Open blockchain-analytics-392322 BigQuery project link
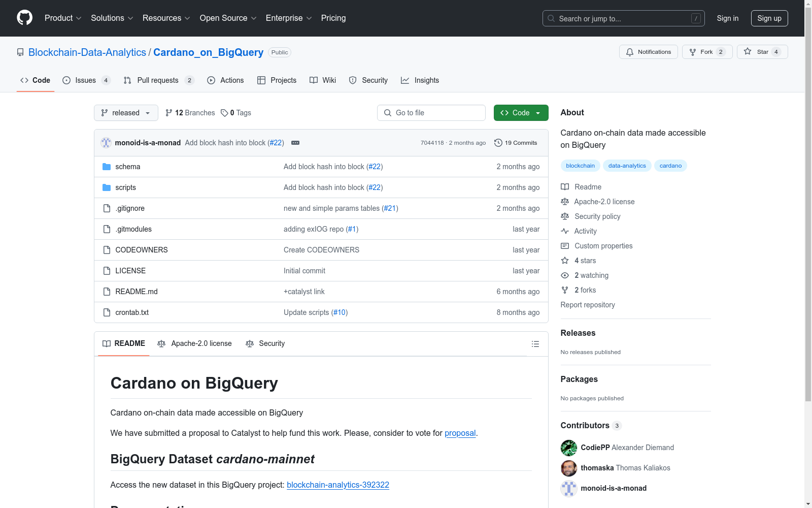Viewport: 812px width, 508px height. point(338,485)
